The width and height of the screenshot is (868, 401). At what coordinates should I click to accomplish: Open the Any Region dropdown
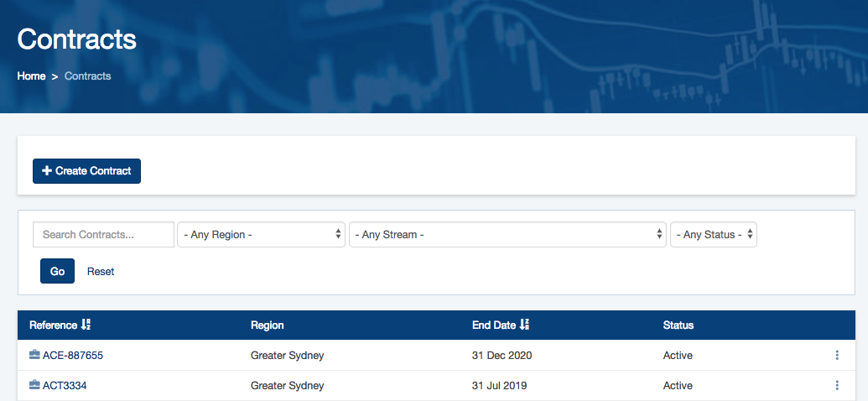click(262, 234)
